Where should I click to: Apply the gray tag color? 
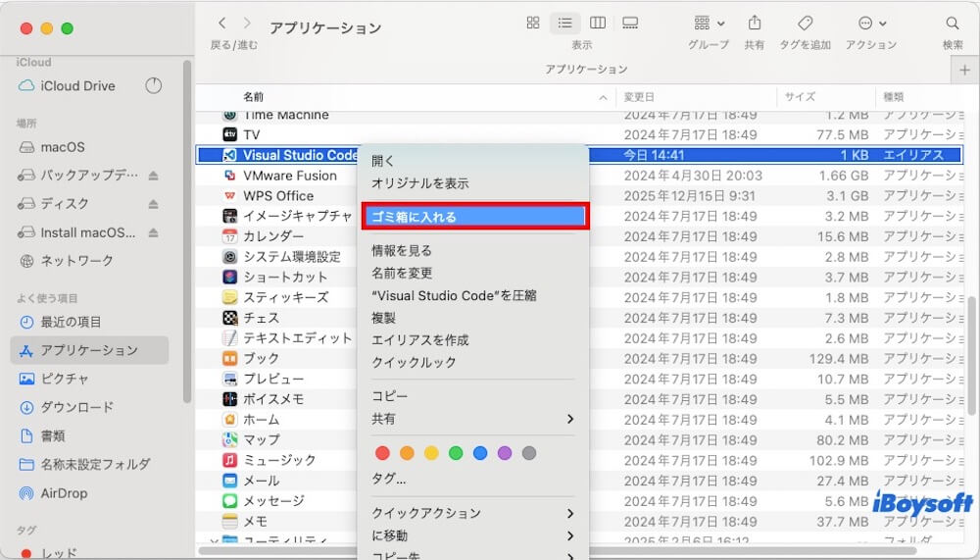[x=529, y=453]
